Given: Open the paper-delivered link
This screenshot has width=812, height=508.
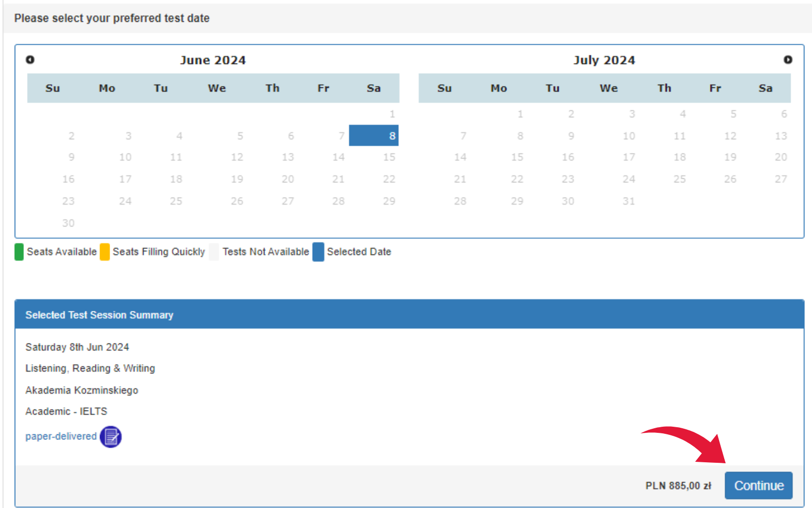Looking at the screenshot, I should pos(61,436).
